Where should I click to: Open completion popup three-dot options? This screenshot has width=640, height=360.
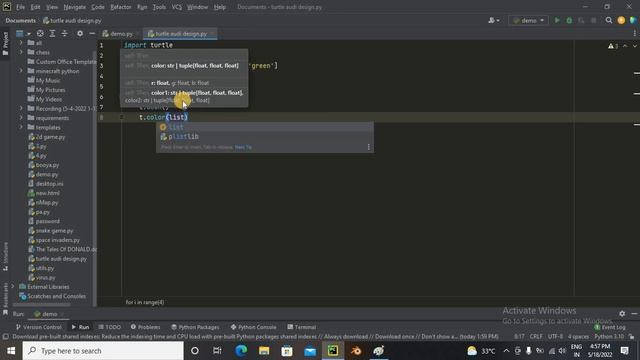click(x=369, y=147)
